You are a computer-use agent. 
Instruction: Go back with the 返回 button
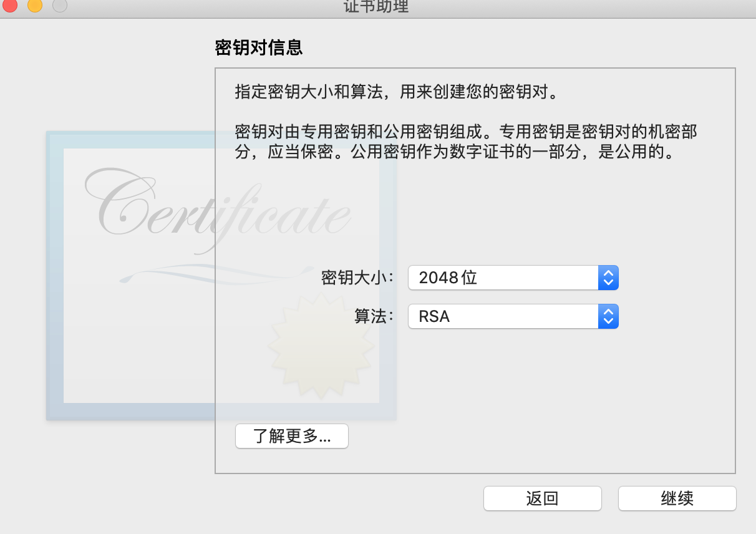point(543,498)
